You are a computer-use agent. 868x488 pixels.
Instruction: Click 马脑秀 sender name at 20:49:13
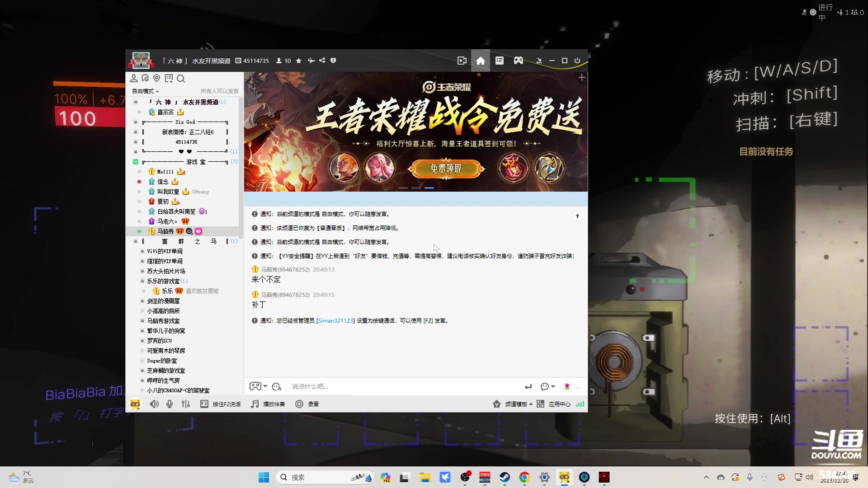point(285,270)
